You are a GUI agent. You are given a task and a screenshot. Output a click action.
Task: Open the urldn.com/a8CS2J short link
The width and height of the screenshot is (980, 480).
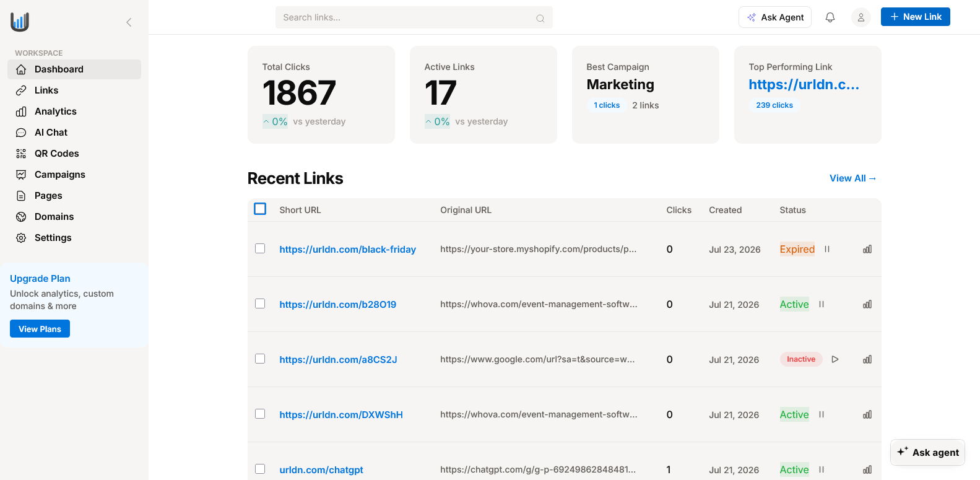[338, 360]
